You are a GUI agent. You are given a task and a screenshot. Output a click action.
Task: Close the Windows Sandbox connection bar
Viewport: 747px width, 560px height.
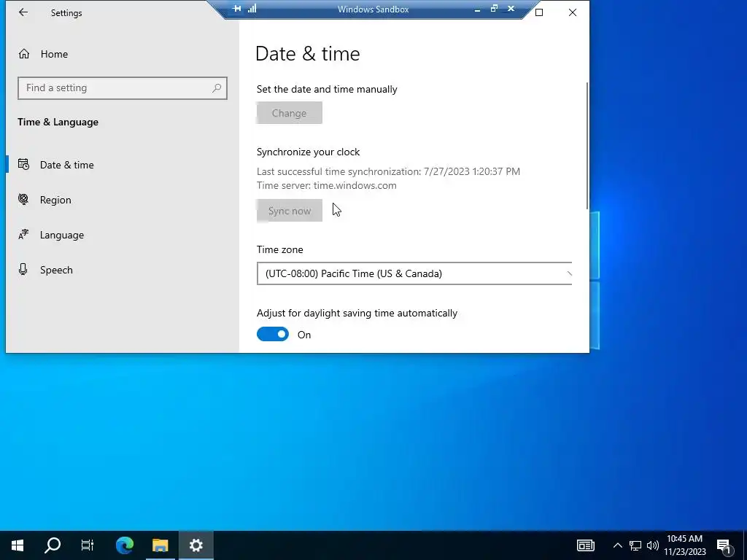click(511, 9)
